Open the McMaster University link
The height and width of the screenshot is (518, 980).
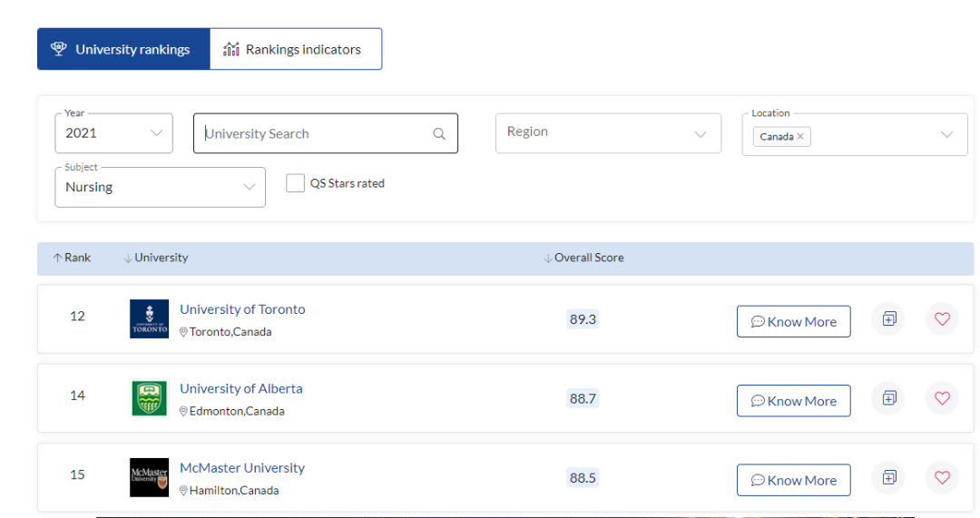242,468
